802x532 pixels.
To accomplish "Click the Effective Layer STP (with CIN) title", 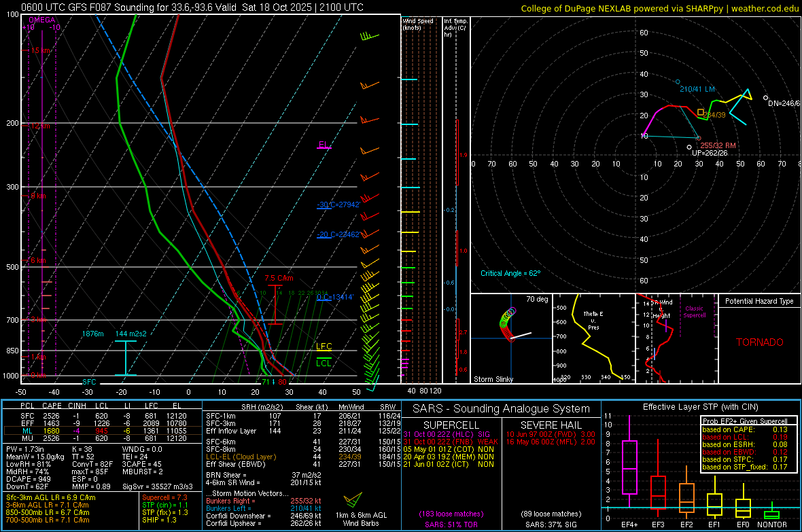I will 701,407.
